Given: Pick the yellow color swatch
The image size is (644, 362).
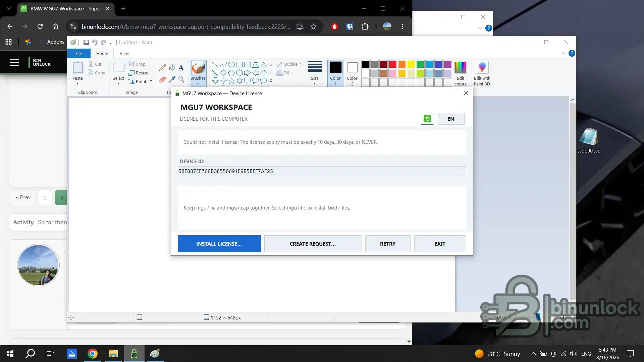Looking at the screenshot, I should click(411, 64).
